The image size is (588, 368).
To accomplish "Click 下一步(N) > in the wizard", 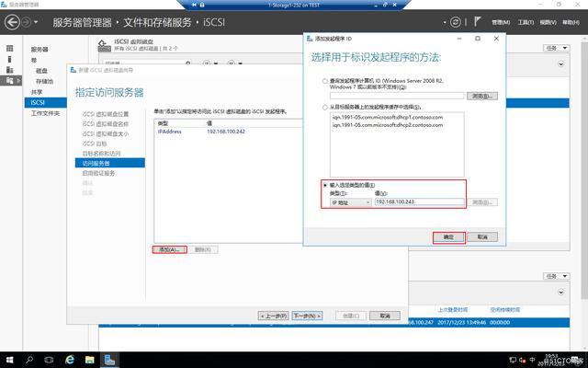I will pyautogui.click(x=307, y=316).
